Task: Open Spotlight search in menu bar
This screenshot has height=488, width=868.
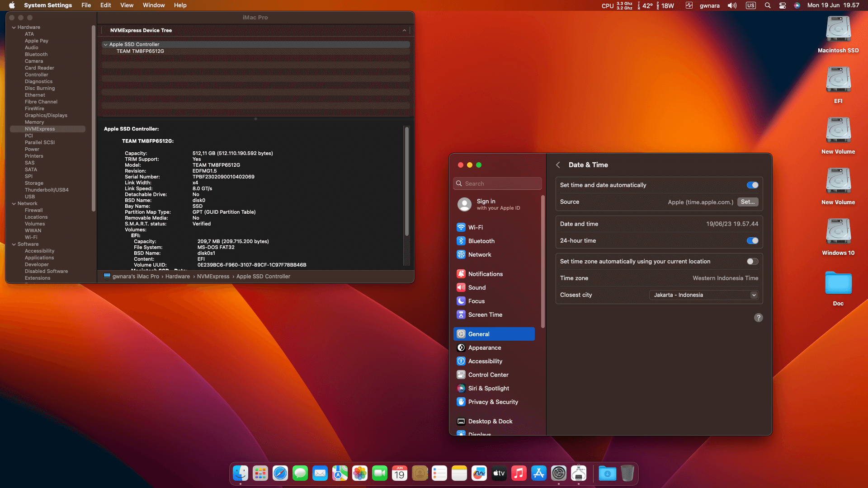Action: [x=768, y=5]
